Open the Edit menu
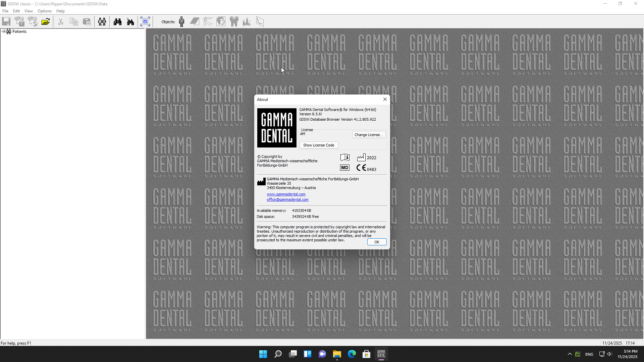The image size is (644, 362). pos(16,11)
